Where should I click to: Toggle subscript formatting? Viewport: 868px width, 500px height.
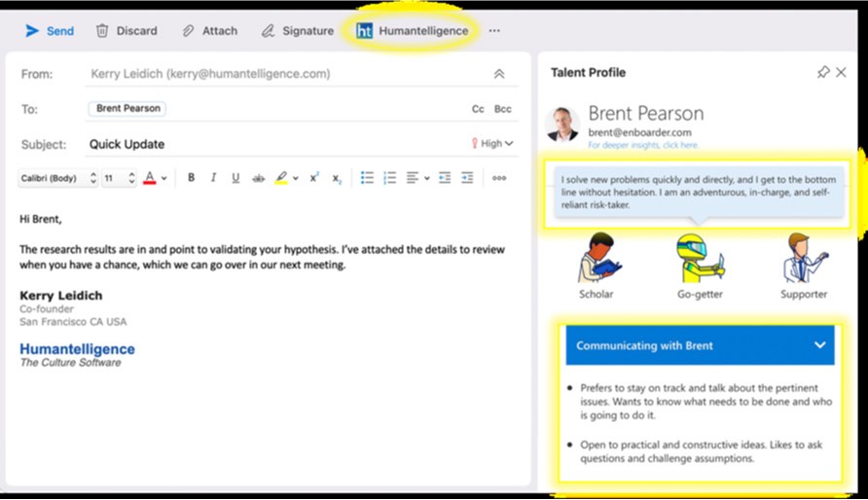(337, 179)
